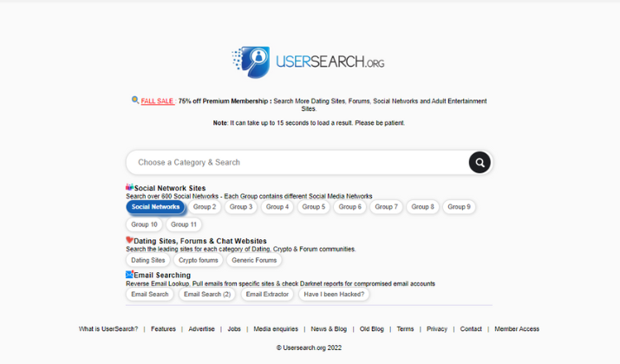Viewport: 620px width, 364px height.
Task: Select the Email Search (2) category
Action: 207,294
